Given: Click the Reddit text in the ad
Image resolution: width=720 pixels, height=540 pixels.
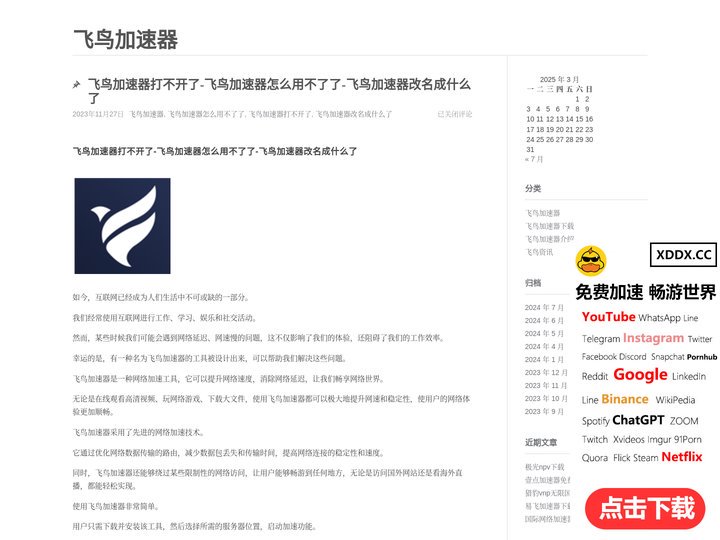Looking at the screenshot, I should tap(595, 377).
